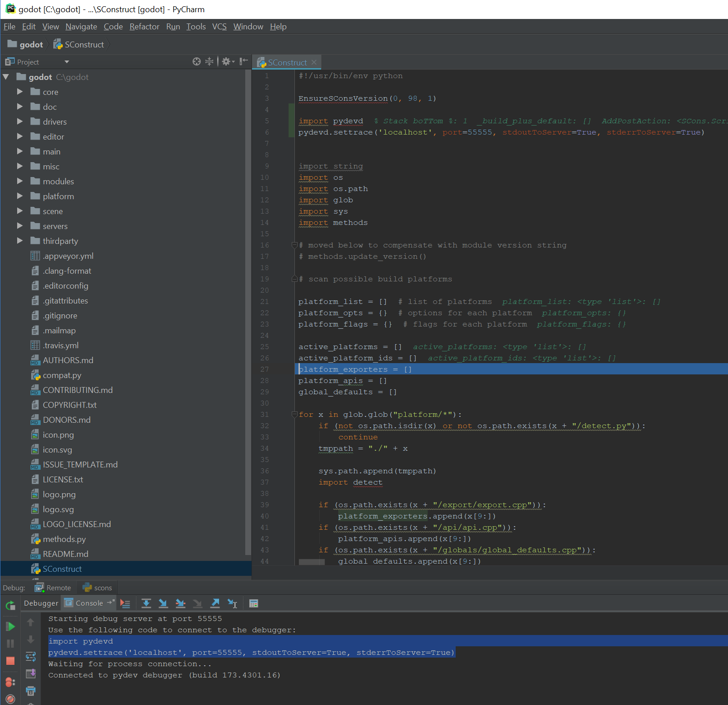Toggle soft-wrap in debug console

click(x=31, y=656)
